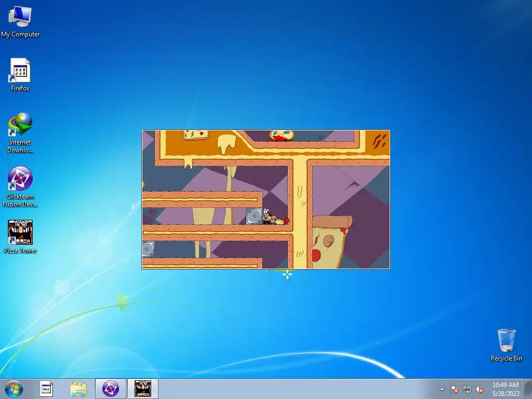Switch to Pizza Tower on the taskbar

143,389
